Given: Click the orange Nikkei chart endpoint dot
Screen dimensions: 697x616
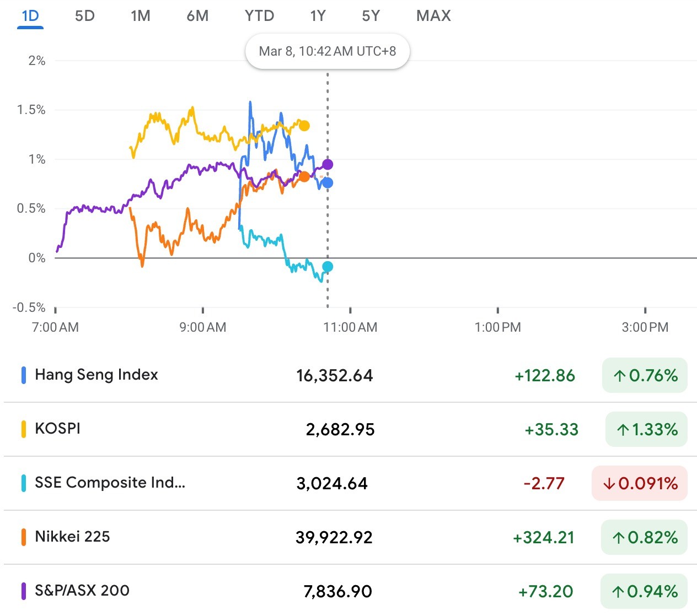Looking at the screenshot, I should pyautogui.click(x=304, y=177).
